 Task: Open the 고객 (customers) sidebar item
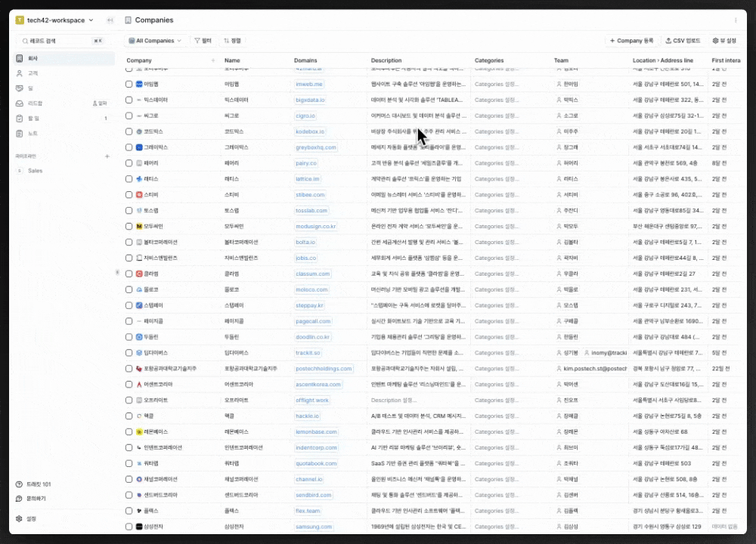click(33, 73)
